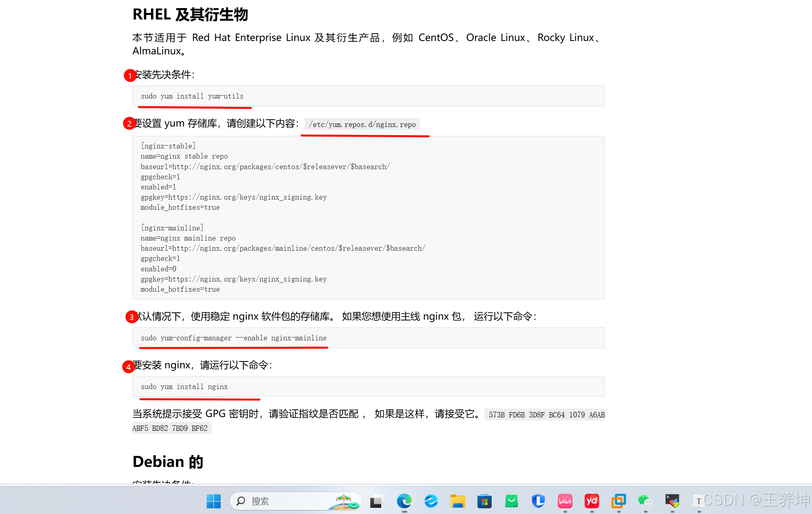Click the blue shield app icon

coord(538,501)
